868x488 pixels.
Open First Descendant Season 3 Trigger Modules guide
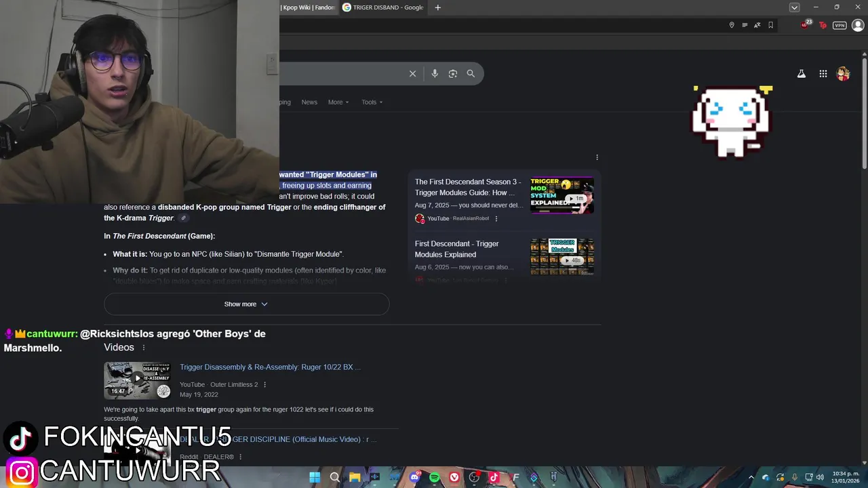coord(468,187)
